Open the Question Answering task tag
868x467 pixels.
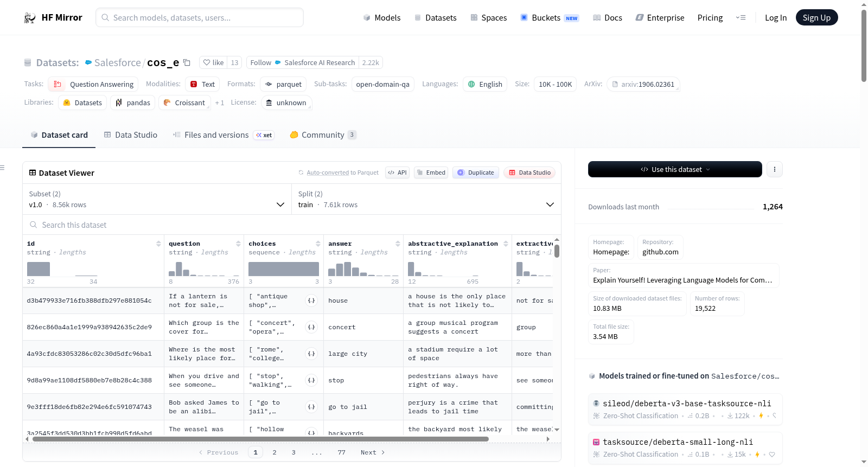tap(93, 84)
